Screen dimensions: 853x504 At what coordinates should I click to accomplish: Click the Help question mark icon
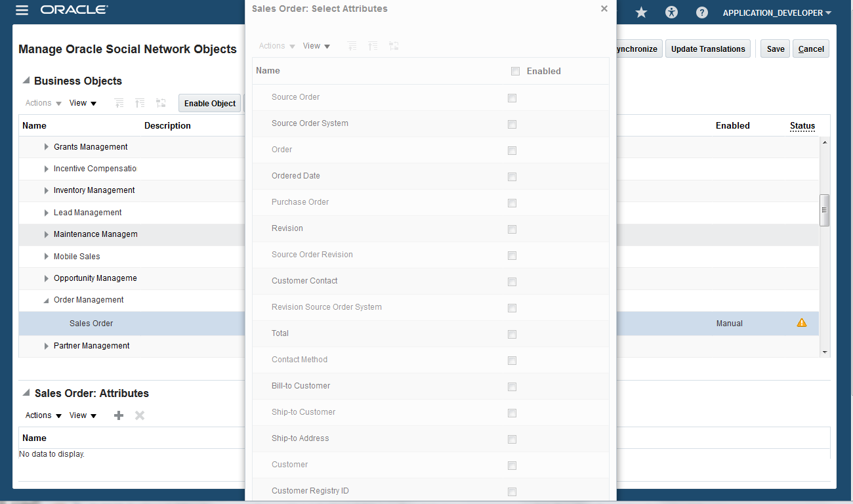tap(702, 12)
